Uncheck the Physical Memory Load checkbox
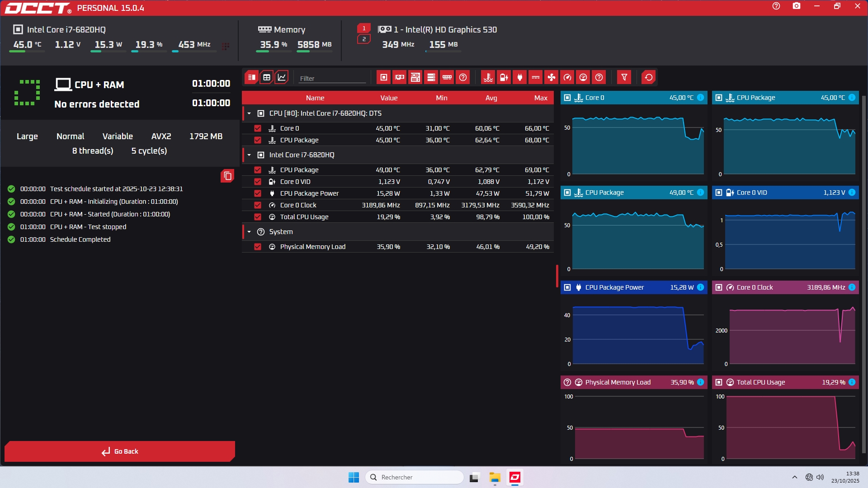The image size is (868, 488). coord(258,247)
